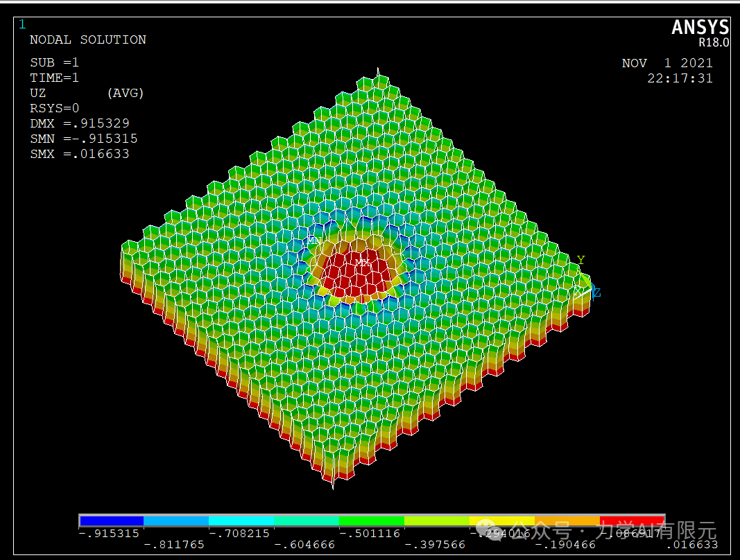Click the red legend color band
Image resolution: width=740 pixels, height=560 pixels.
click(632, 521)
